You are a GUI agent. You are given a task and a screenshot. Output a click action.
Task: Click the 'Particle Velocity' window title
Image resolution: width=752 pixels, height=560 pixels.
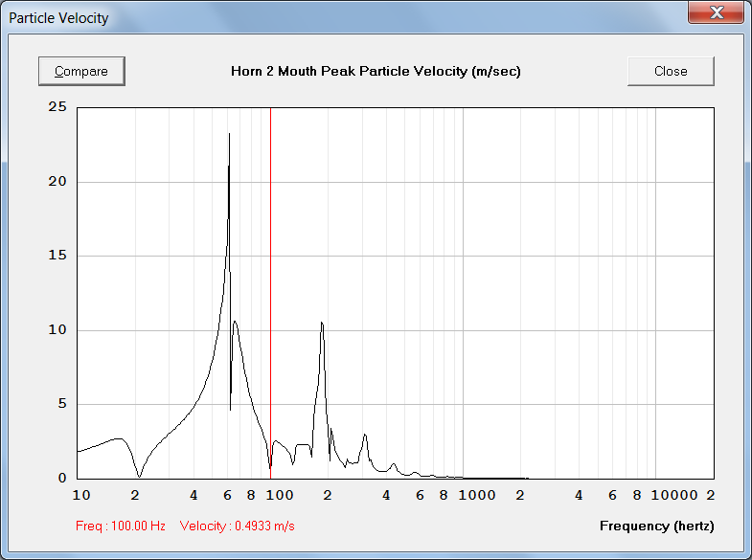coord(58,18)
